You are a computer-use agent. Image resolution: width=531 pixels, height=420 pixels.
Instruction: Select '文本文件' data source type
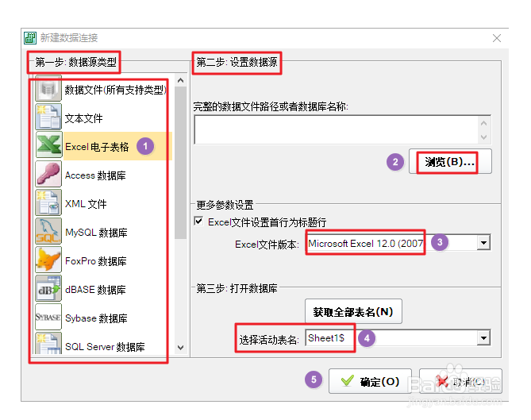coord(83,118)
